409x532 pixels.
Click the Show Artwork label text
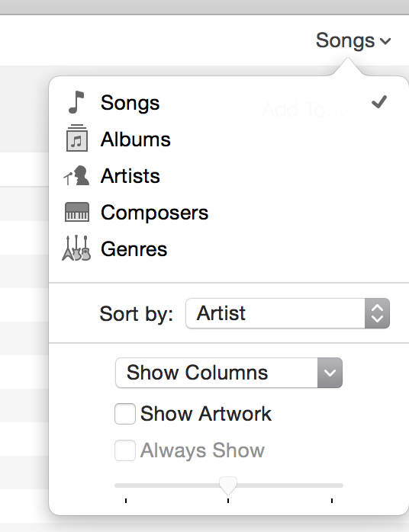[x=206, y=414]
